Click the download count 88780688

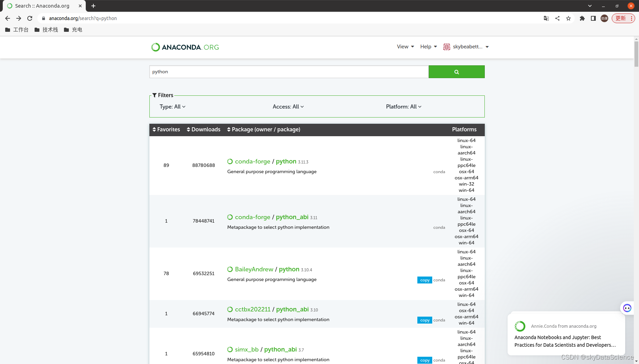click(204, 165)
